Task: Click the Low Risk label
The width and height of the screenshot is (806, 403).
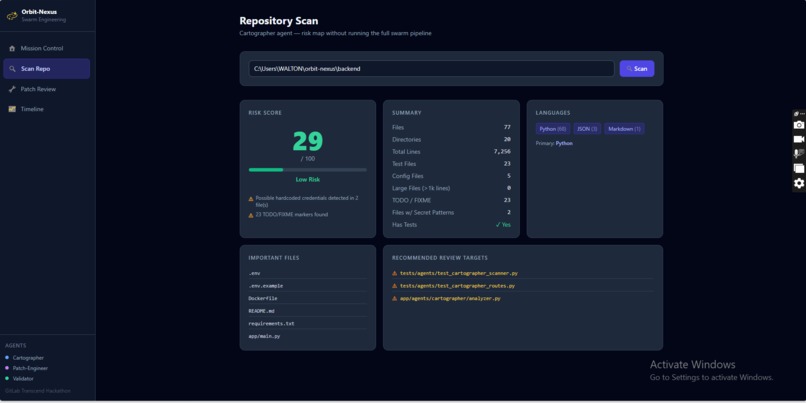Action: click(307, 180)
